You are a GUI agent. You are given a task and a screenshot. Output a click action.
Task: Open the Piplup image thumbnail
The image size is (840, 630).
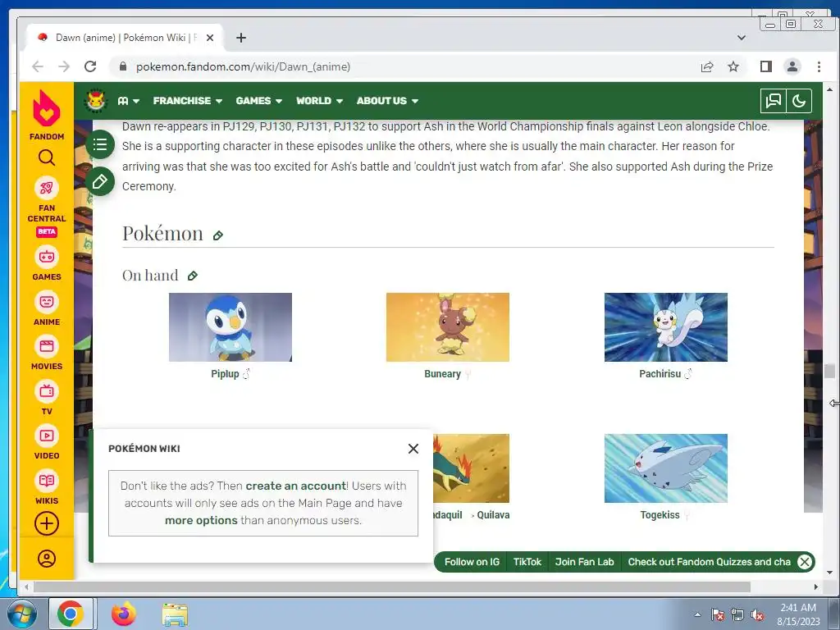pos(231,327)
